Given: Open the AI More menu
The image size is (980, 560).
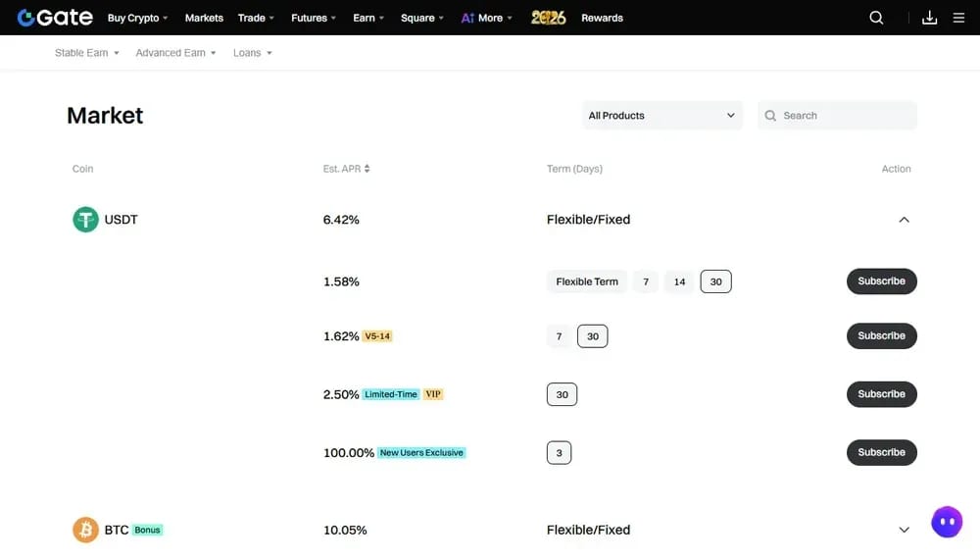Looking at the screenshot, I should click(x=486, y=18).
